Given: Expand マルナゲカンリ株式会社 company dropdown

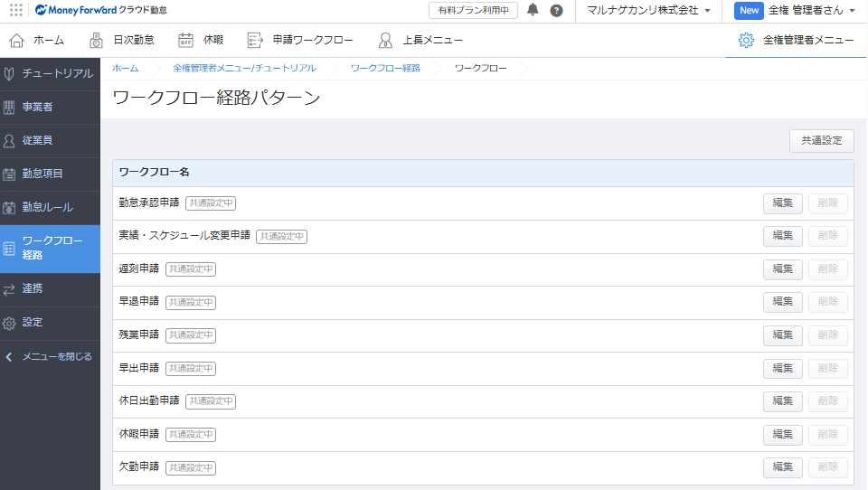Looking at the screenshot, I should [648, 11].
